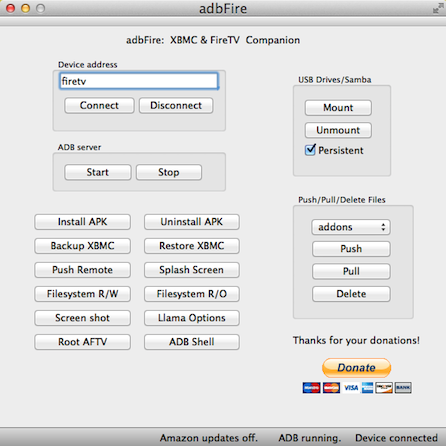446x446 pixels.
Task: Take a Screen shot
Action: [x=82, y=318]
